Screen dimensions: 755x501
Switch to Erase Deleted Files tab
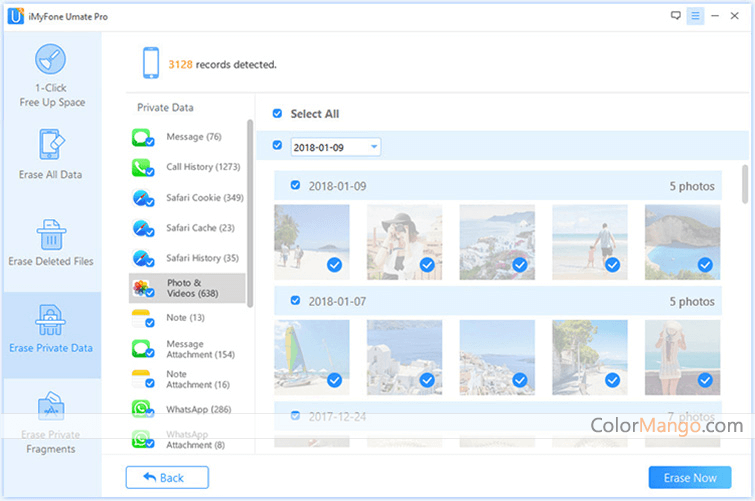[x=51, y=243]
